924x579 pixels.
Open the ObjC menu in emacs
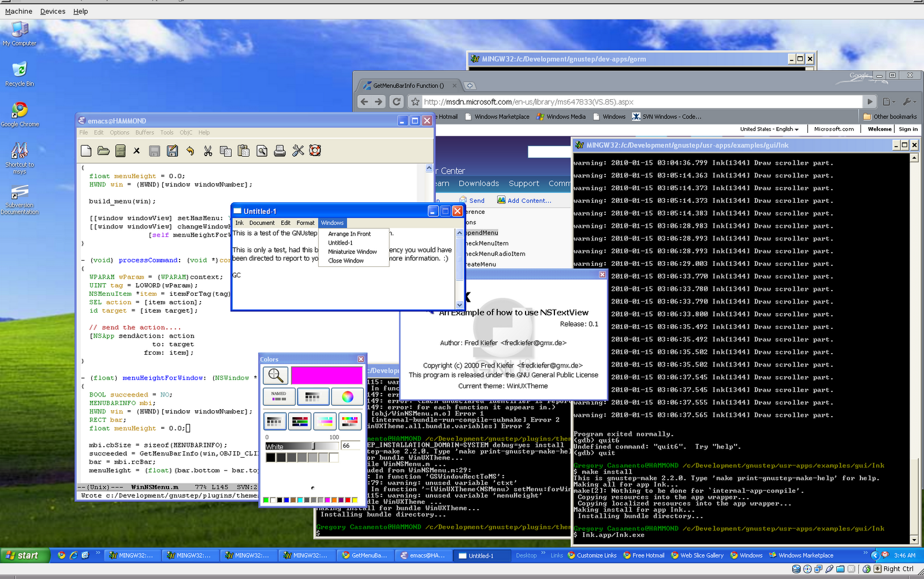pyautogui.click(x=186, y=132)
